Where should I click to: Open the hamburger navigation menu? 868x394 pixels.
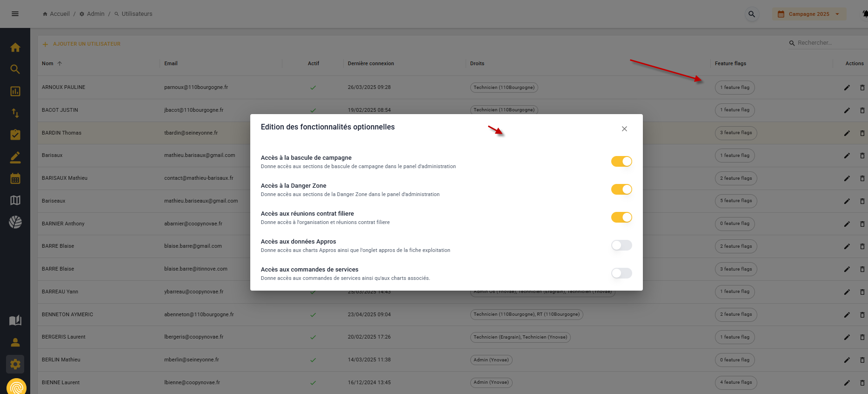[15, 14]
